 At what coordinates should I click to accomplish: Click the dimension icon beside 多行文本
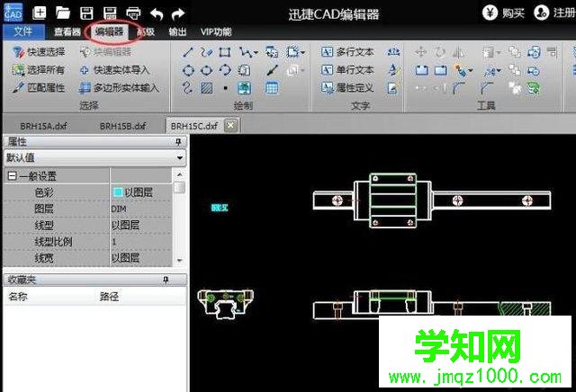point(393,52)
